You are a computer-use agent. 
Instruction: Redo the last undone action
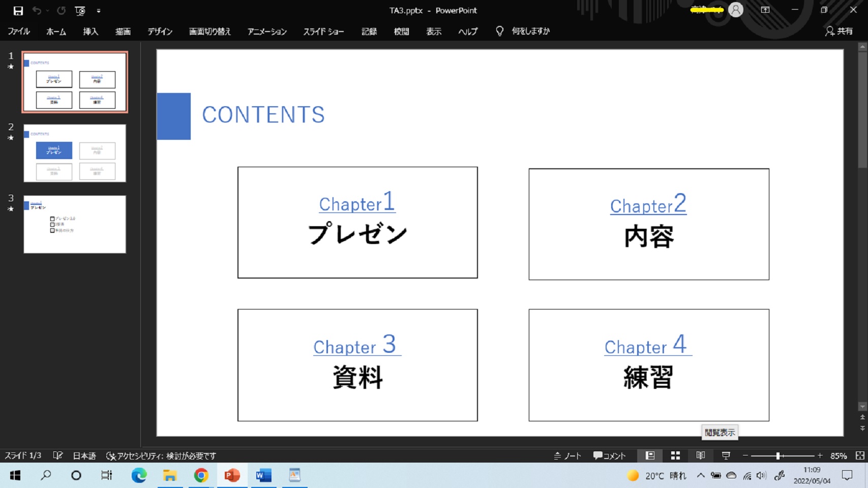pyautogui.click(x=62, y=11)
